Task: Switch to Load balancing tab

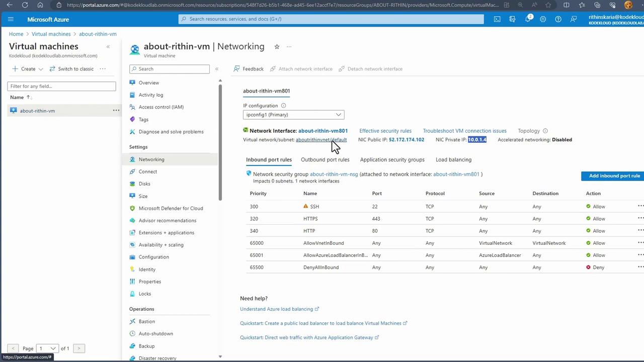Action: click(453, 160)
